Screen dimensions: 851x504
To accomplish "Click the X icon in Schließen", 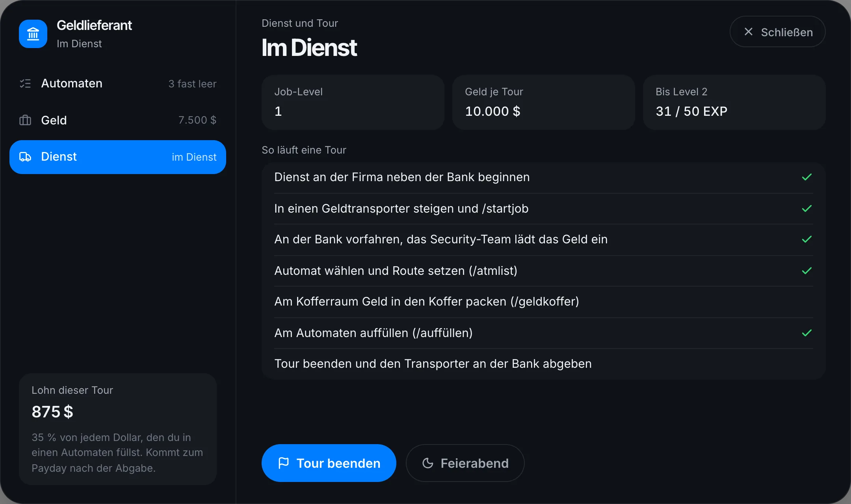I will 749,32.
